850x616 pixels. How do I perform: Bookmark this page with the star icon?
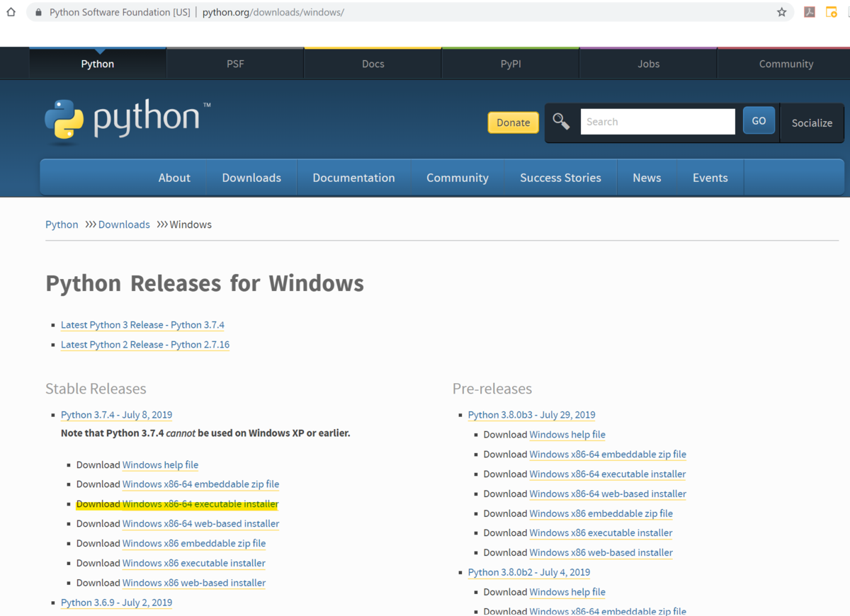click(x=782, y=12)
